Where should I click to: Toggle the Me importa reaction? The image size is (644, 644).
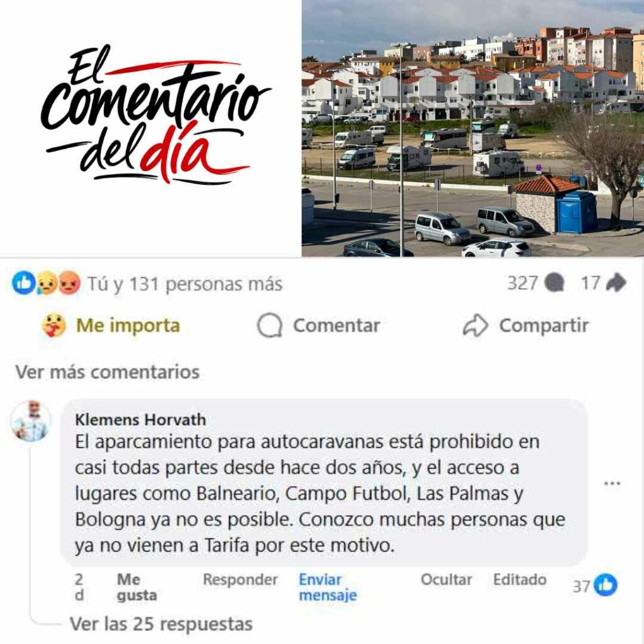click(111, 325)
